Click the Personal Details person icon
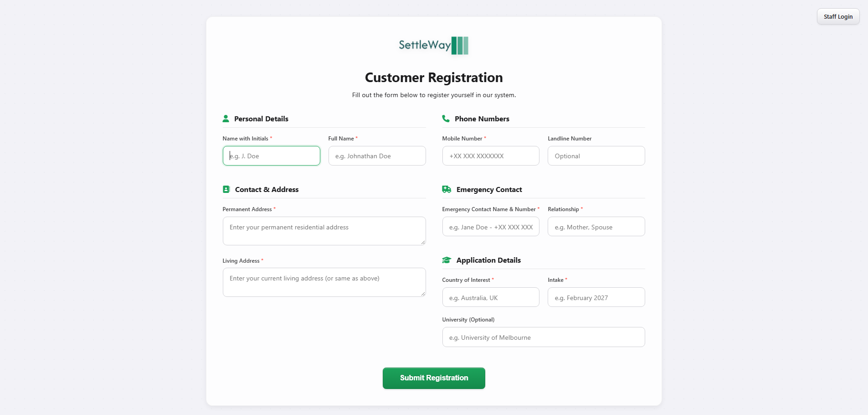The width and height of the screenshot is (868, 415). coord(226,119)
